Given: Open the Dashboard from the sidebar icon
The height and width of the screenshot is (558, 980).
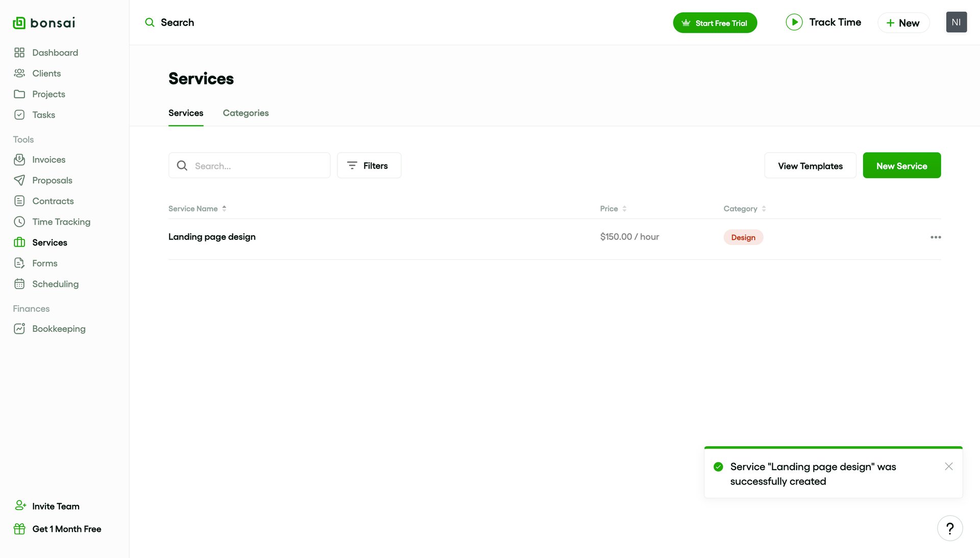Looking at the screenshot, I should coord(19,53).
